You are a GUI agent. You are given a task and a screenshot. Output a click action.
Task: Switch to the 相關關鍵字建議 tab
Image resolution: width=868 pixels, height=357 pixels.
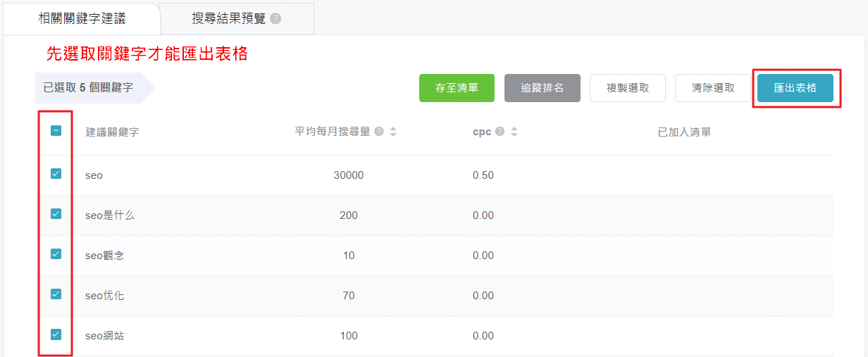click(82, 19)
